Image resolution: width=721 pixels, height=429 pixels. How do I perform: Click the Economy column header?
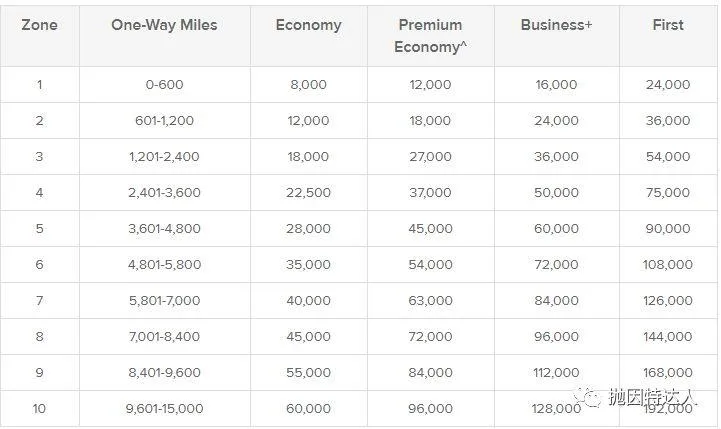click(308, 25)
